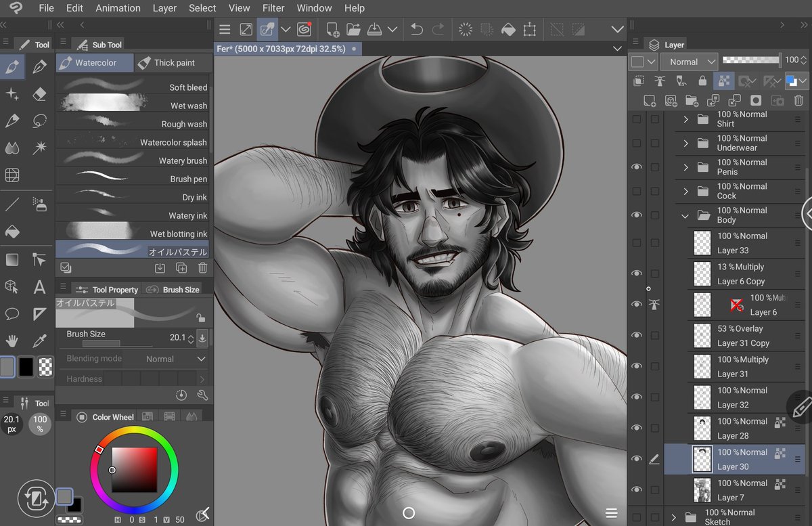Viewport: 812px width, 526px height.
Task: Select the Blend droplets tool
Action: point(12,148)
